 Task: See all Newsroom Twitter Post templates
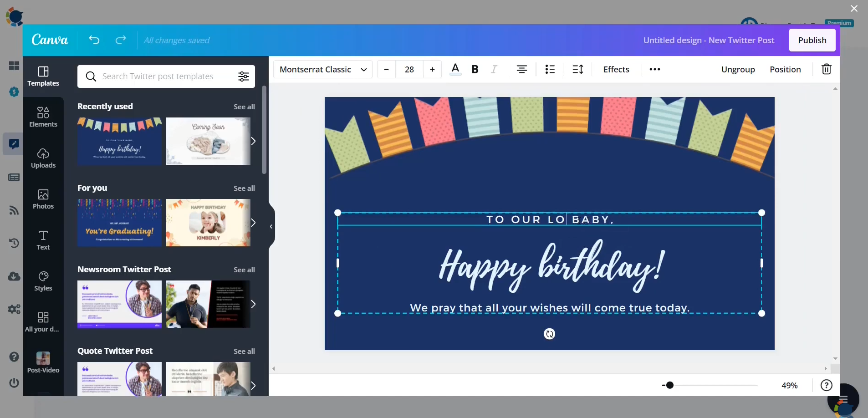point(245,269)
